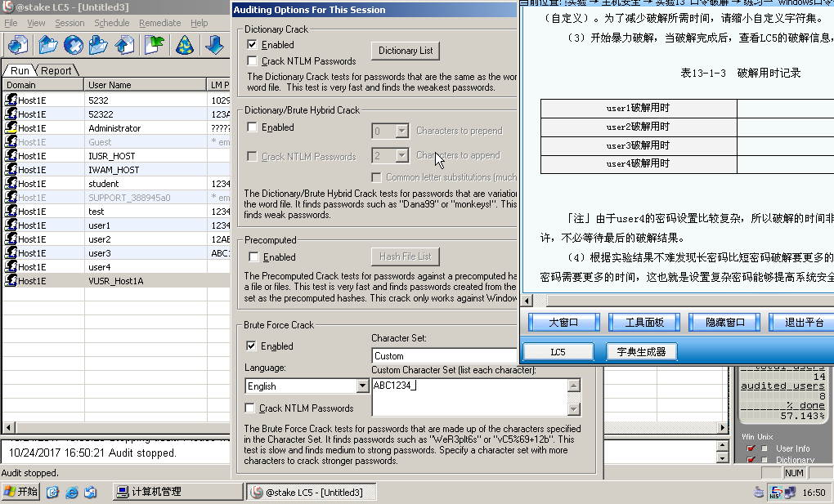Switch to the Report tab
Viewport: 834px width, 504px height.
point(56,70)
